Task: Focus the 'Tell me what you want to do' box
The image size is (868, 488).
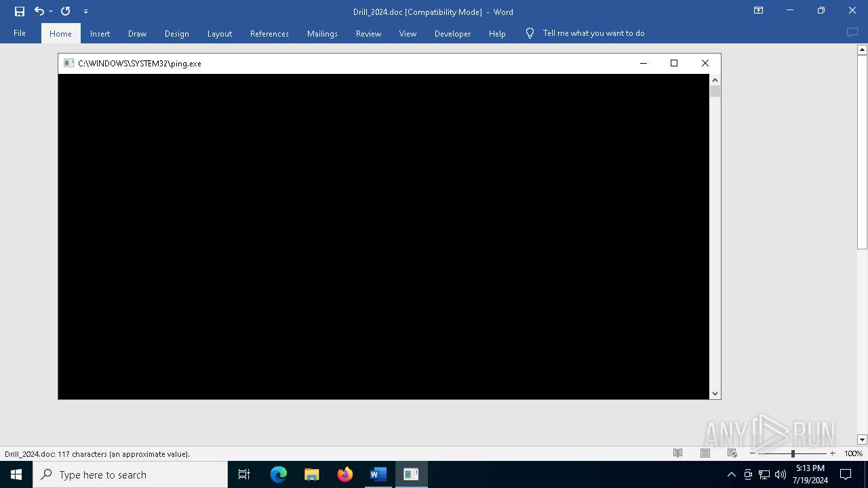Action: [593, 33]
